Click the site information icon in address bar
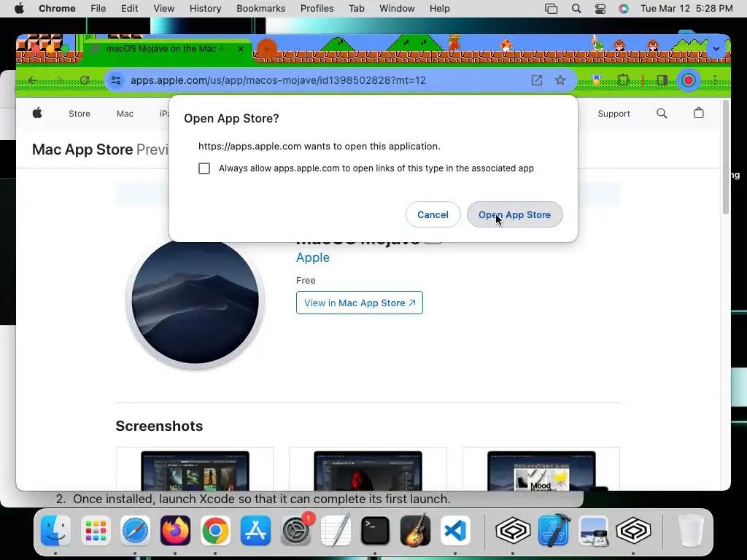747x560 pixels. pyautogui.click(x=116, y=80)
